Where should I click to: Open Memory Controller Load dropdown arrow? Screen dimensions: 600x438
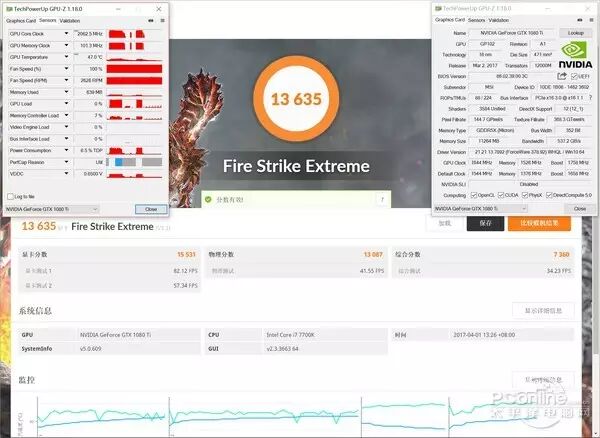click(66, 115)
